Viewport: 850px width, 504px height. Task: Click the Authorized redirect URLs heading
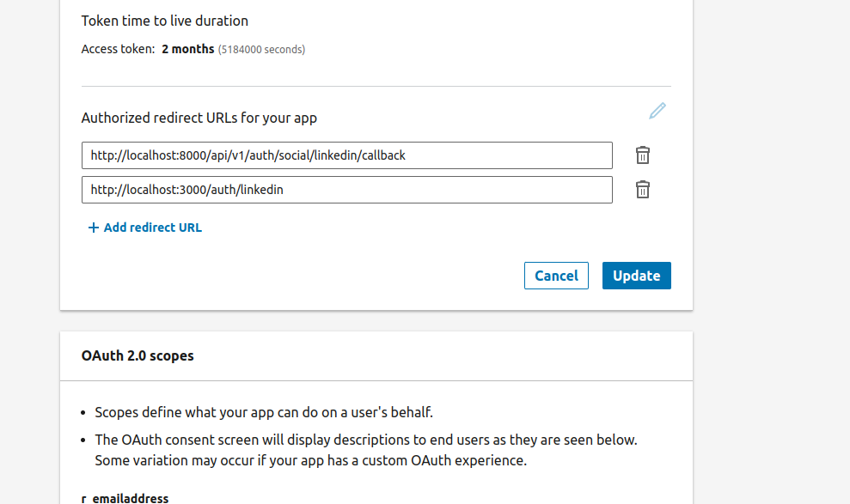coord(199,118)
